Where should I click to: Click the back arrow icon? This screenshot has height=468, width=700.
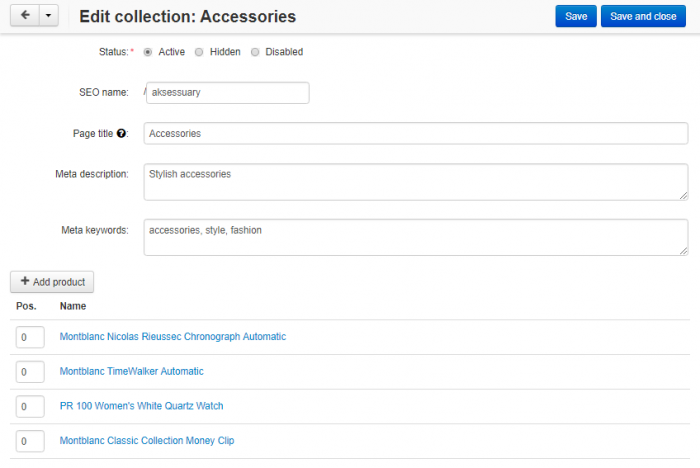click(25, 16)
